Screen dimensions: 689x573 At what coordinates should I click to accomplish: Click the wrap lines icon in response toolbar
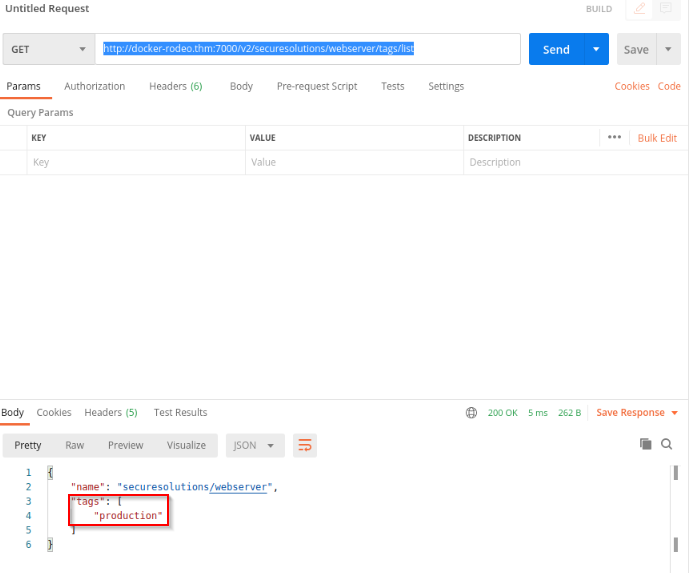(305, 445)
